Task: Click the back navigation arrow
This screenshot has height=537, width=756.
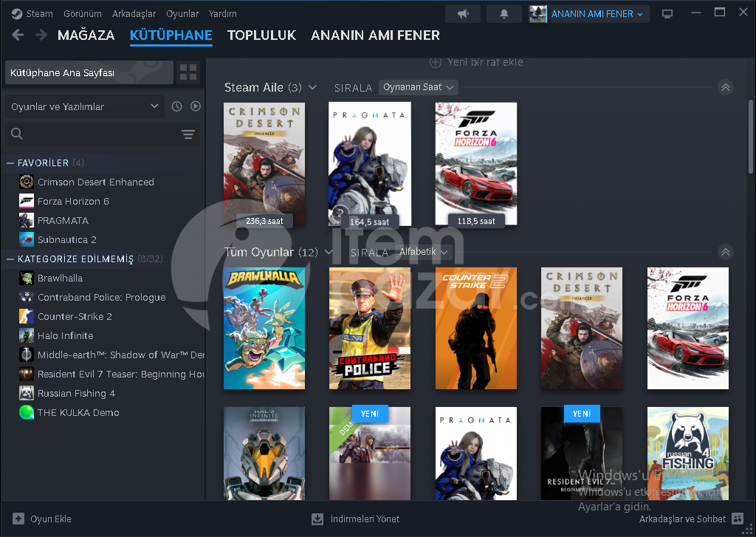Action: [x=18, y=35]
